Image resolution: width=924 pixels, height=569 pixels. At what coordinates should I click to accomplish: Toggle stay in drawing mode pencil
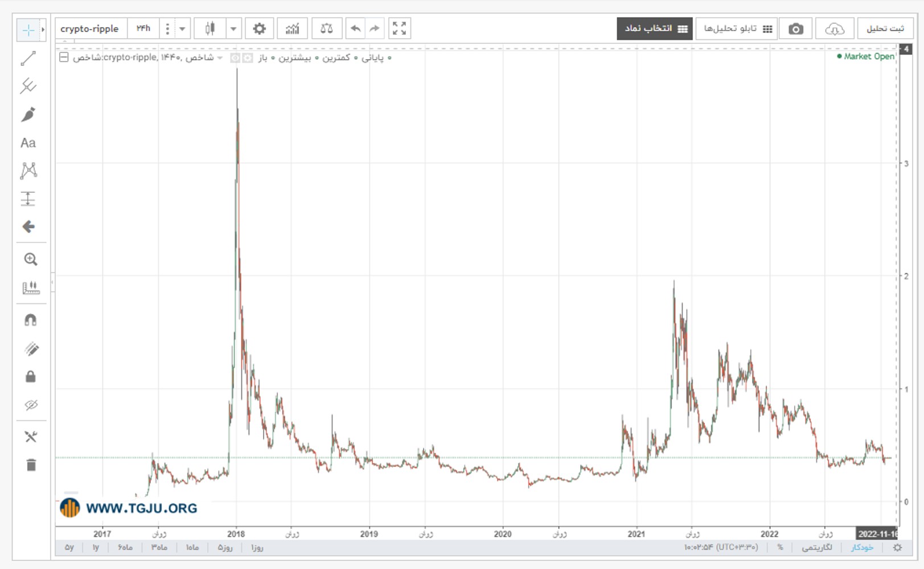[x=31, y=349]
